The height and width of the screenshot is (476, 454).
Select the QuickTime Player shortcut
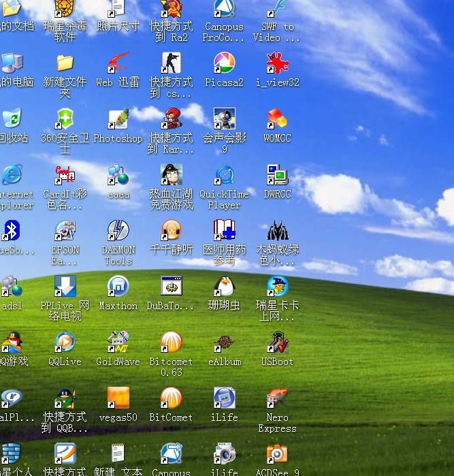pos(224,176)
